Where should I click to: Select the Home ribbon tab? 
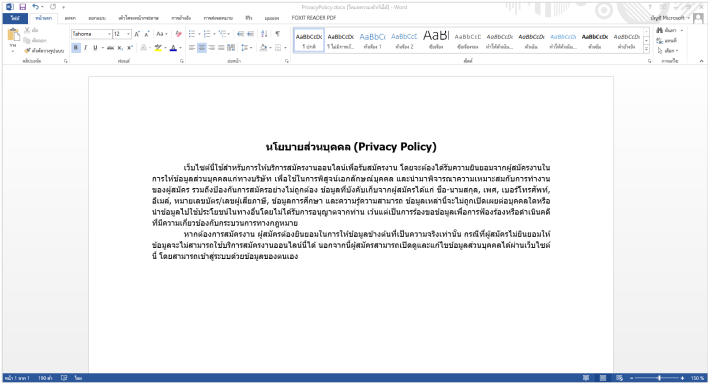[44, 18]
